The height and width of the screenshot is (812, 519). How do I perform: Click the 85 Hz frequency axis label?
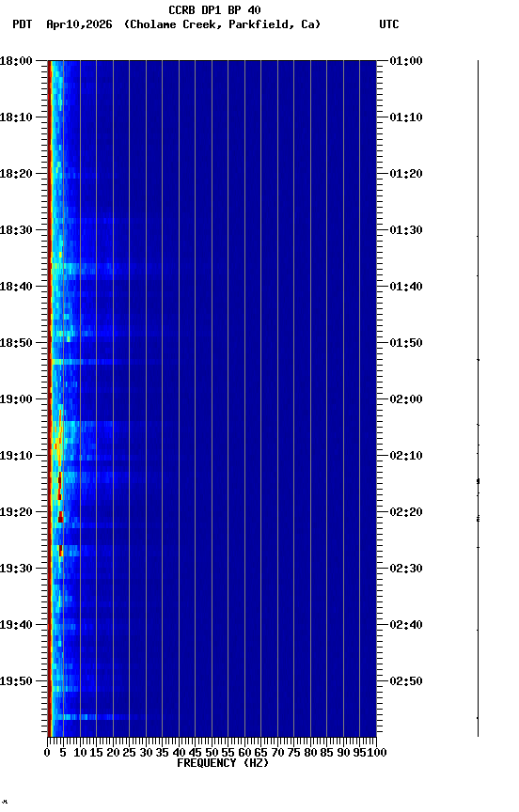point(327,753)
